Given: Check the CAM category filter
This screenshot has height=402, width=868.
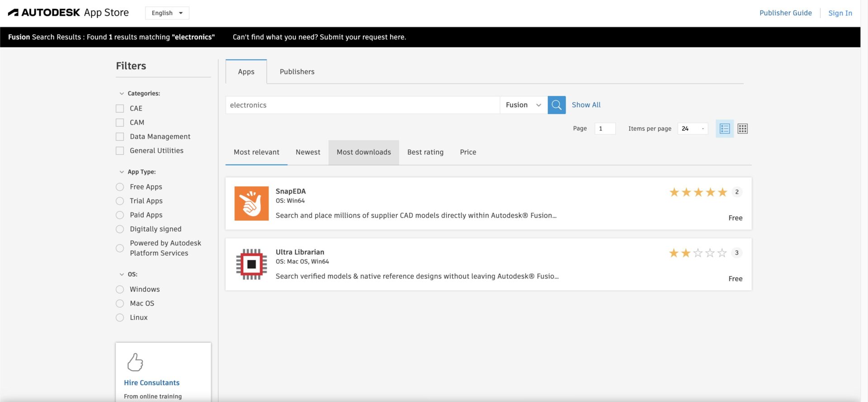Looking at the screenshot, I should (x=120, y=123).
